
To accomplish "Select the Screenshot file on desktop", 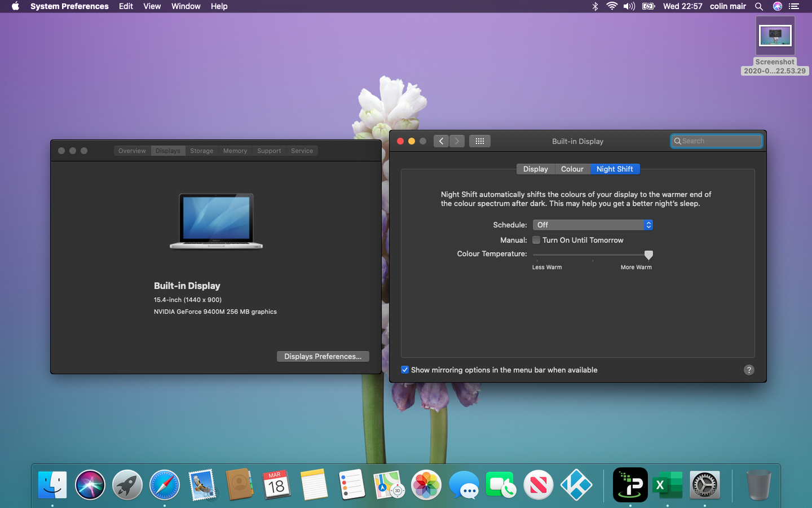I will (775, 45).
